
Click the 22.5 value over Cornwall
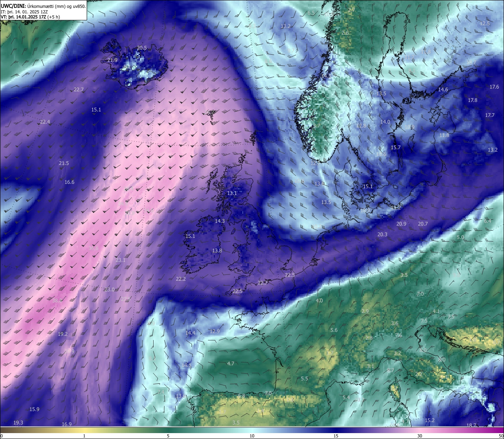pyautogui.click(x=237, y=291)
